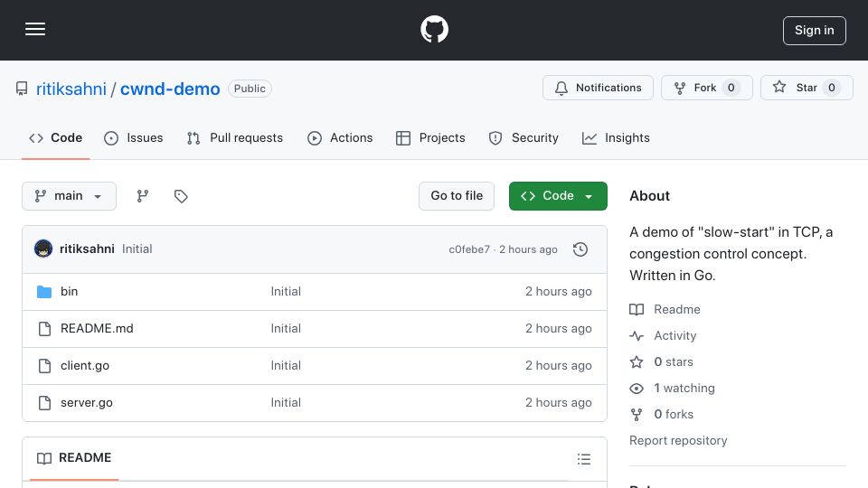Click the Sign in button

(815, 31)
